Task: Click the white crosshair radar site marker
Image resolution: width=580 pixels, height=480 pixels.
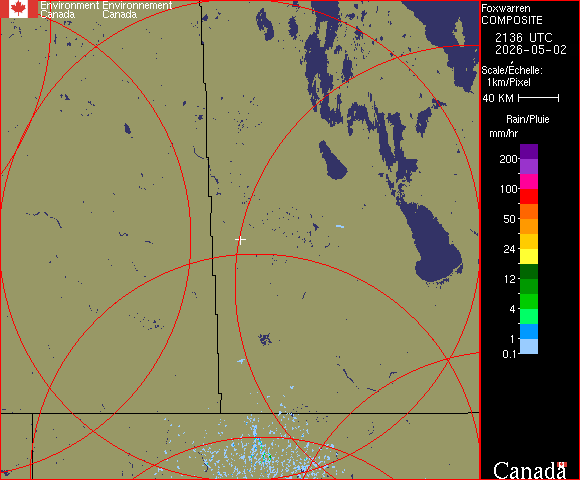Action: click(x=240, y=240)
